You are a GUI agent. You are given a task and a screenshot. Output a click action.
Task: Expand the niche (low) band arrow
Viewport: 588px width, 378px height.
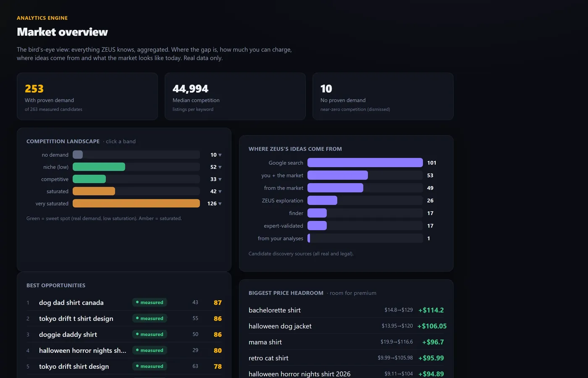[x=220, y=167]
